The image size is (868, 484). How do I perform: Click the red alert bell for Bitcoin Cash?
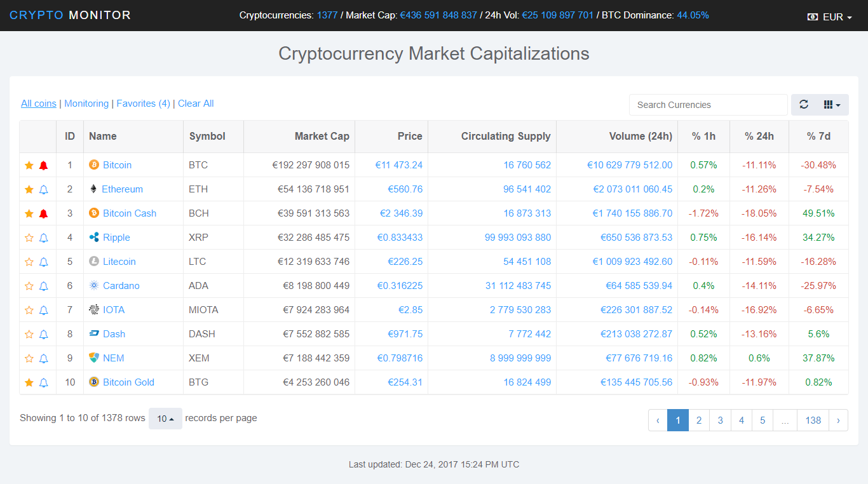click(43, 213)
